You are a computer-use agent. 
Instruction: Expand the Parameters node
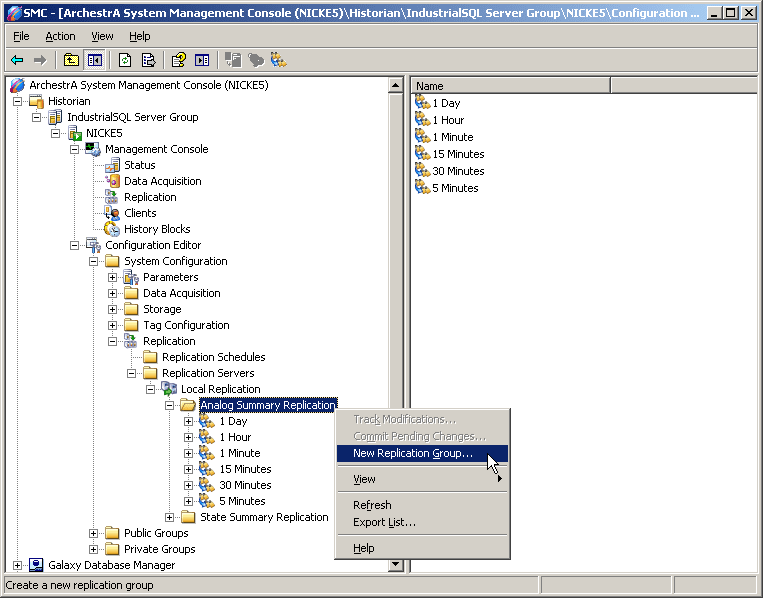click(x=112, y=277)
